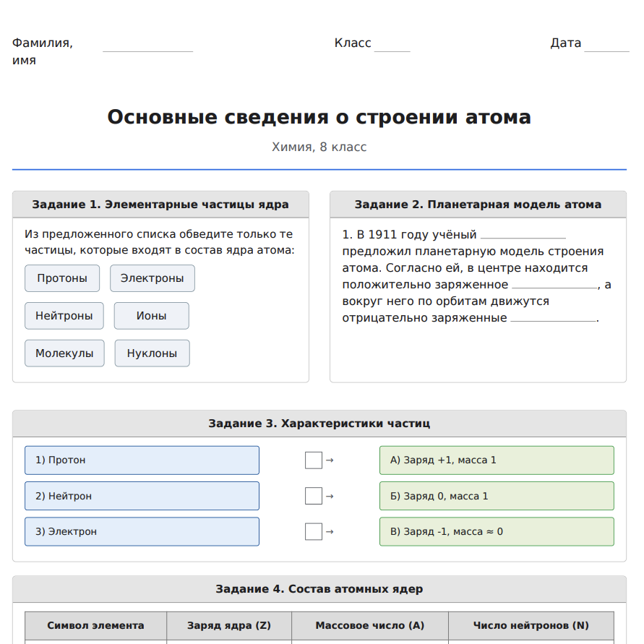644x644 pixels.
Task: Click the 'Задание 2. Планетарная модель атома' header
Action: pos(478,204)
